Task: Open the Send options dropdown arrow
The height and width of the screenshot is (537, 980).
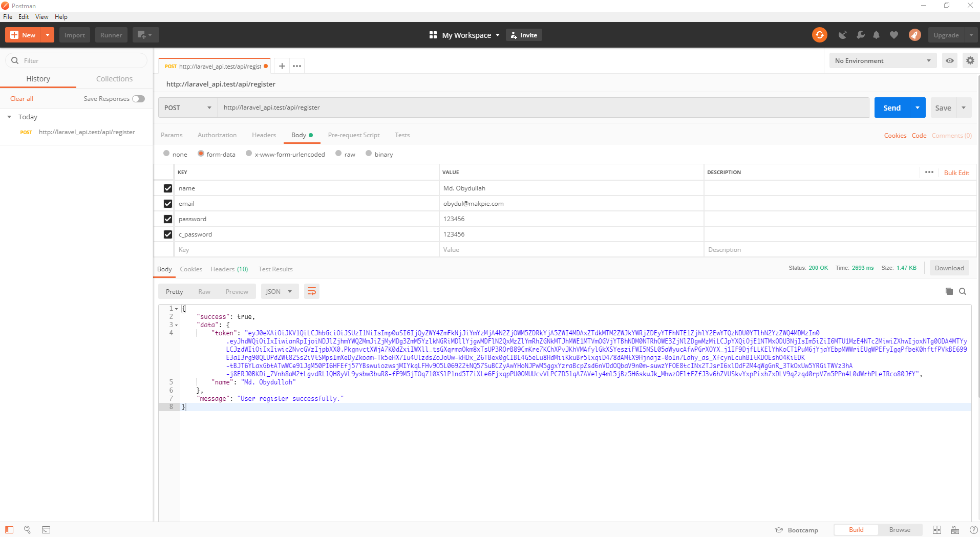Action: [x=918, y=108]
